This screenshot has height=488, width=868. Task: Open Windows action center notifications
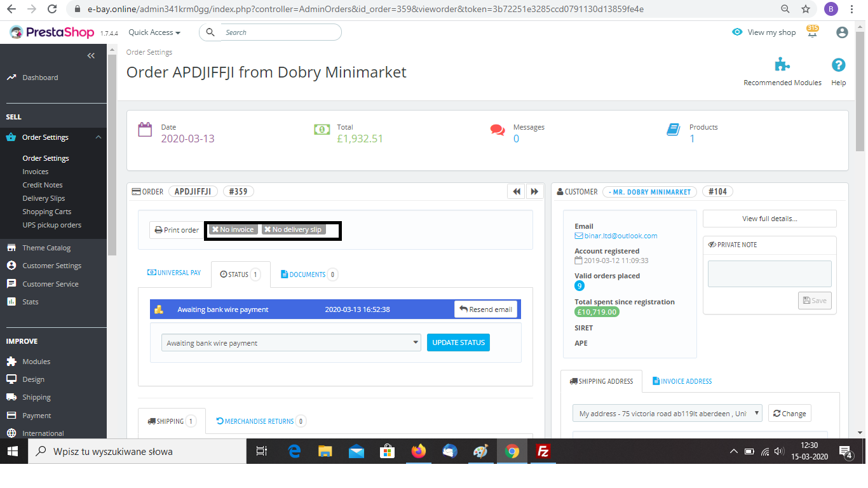click(846, 452)
